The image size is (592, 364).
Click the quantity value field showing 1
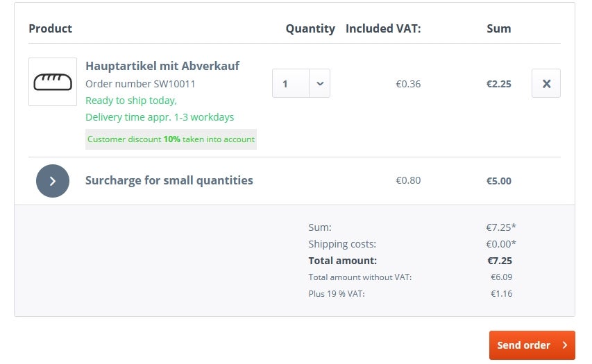click(291, 83)
